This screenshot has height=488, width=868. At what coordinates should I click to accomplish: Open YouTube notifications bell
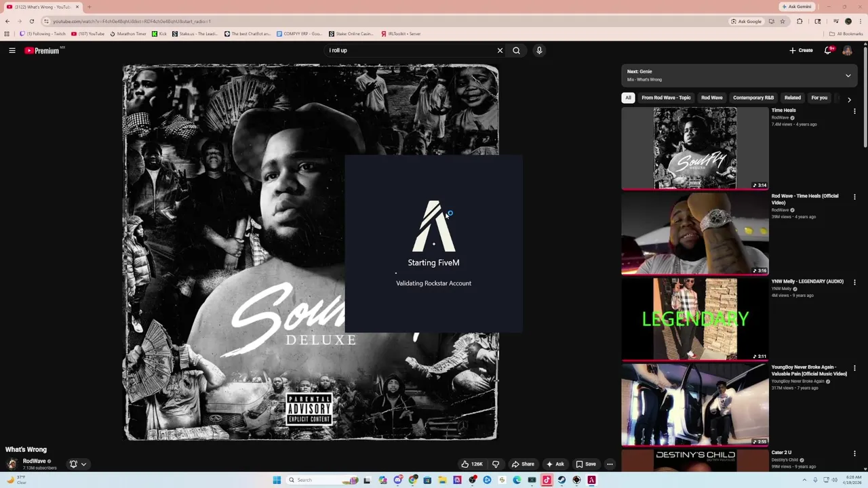click(x=828, y=50)
